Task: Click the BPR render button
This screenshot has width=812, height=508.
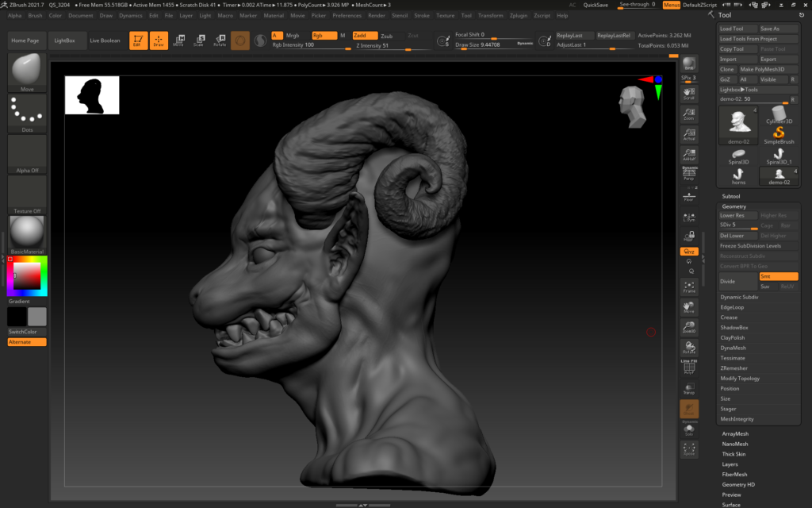Action: tap(689, 63)
